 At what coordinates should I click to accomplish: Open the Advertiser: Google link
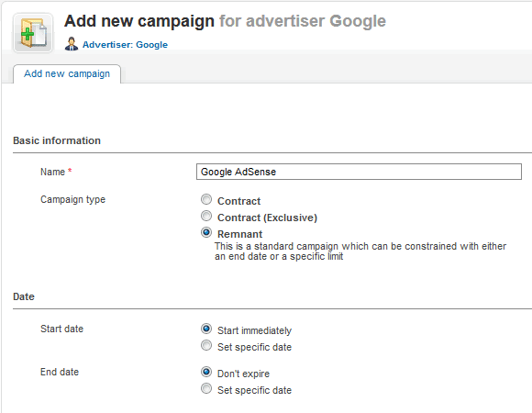tap(125, 44)
